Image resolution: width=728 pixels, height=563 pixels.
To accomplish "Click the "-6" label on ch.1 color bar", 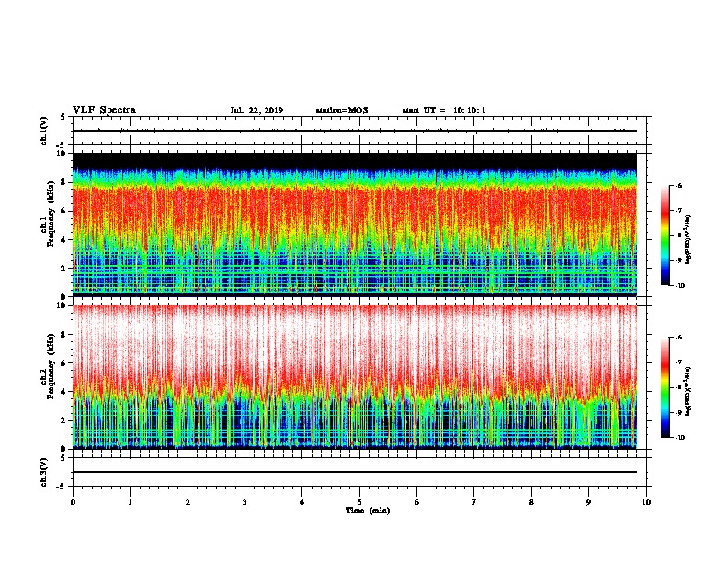I will [x=678, y=186].
